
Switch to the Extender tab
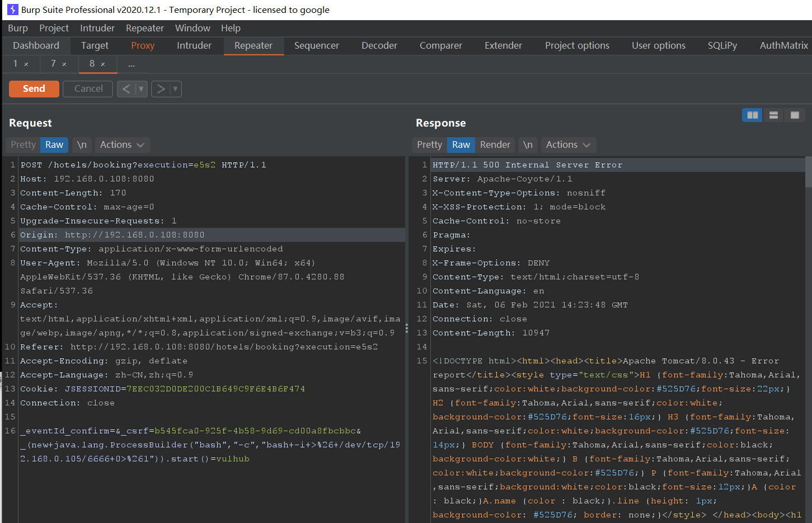(x=503, y=45)
